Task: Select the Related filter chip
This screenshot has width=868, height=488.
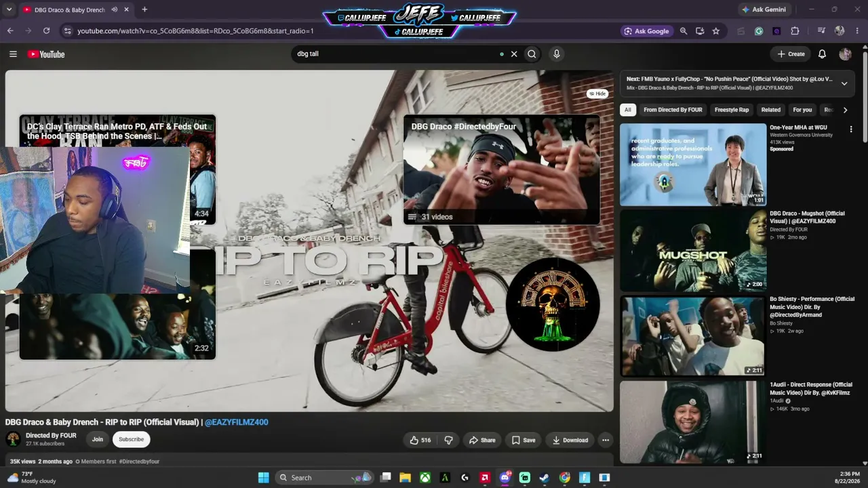Action: click(x=770, y=110)
